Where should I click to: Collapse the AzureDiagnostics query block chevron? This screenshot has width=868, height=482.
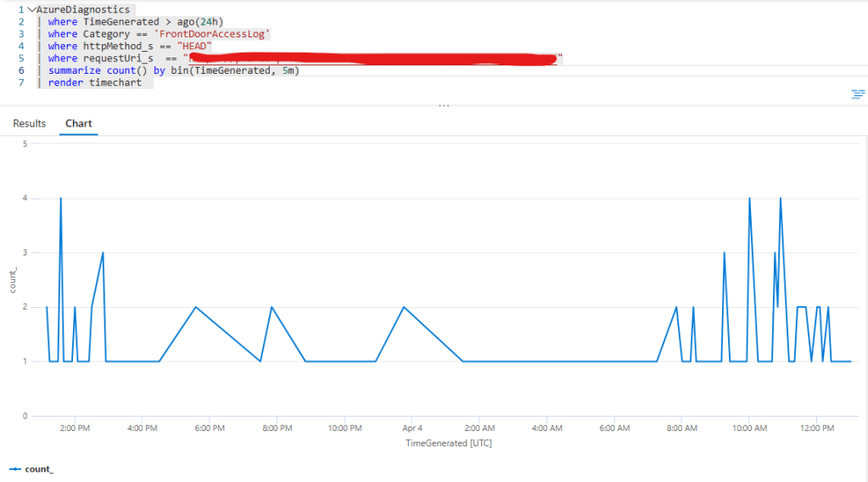(x=31, y=10)
